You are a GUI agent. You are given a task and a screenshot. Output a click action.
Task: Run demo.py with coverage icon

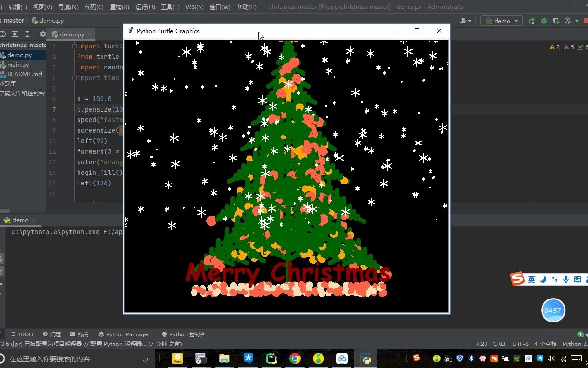pos(555,21)
